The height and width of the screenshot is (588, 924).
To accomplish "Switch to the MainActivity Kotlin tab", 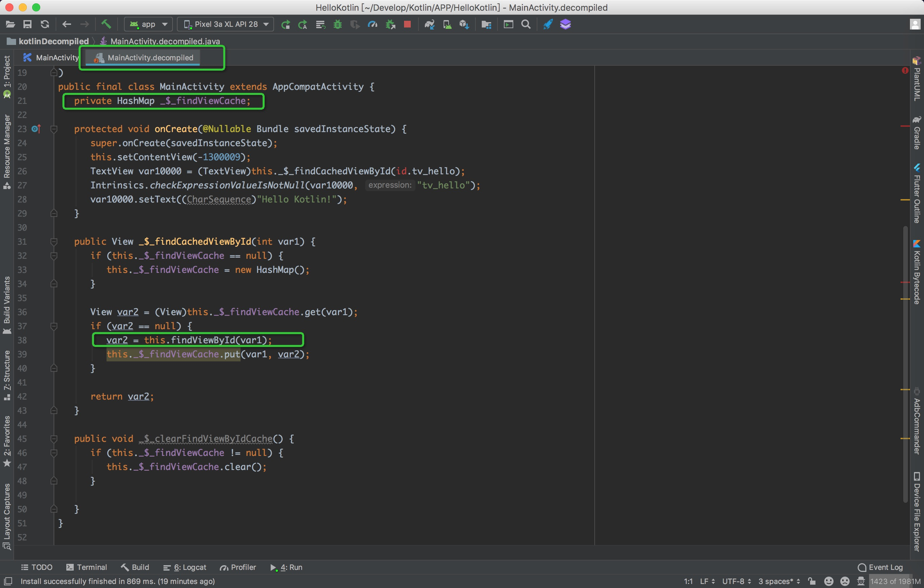I will 51,58.
